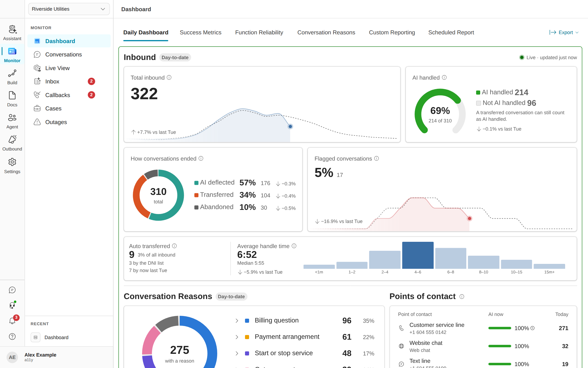
Task: Click info icon next to AI handled
Action: point(444,77)
